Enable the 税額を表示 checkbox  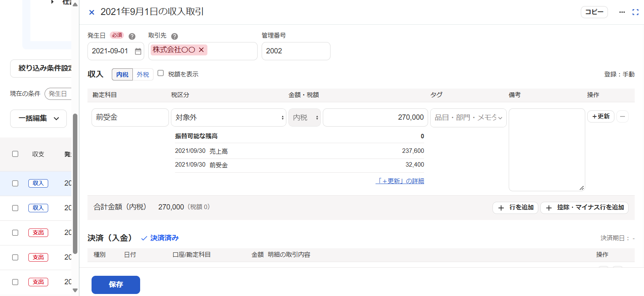[x=161, y=73]
